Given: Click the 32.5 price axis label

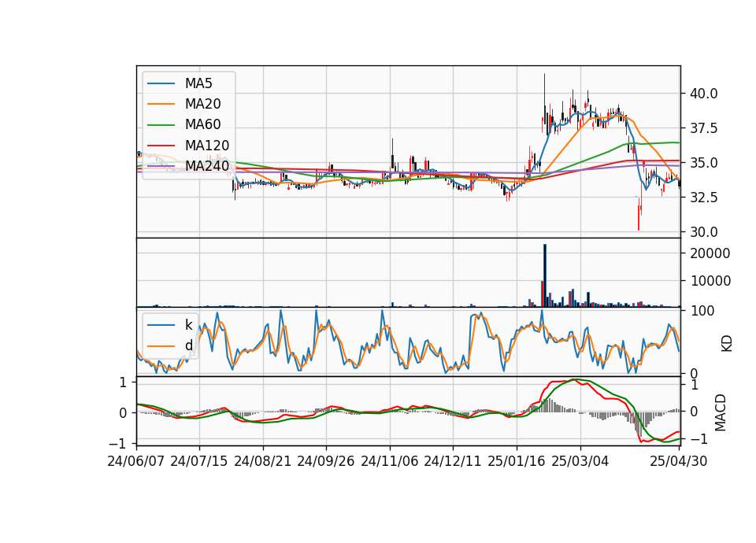Looking at the screenshot, I should tap(704, 198).
